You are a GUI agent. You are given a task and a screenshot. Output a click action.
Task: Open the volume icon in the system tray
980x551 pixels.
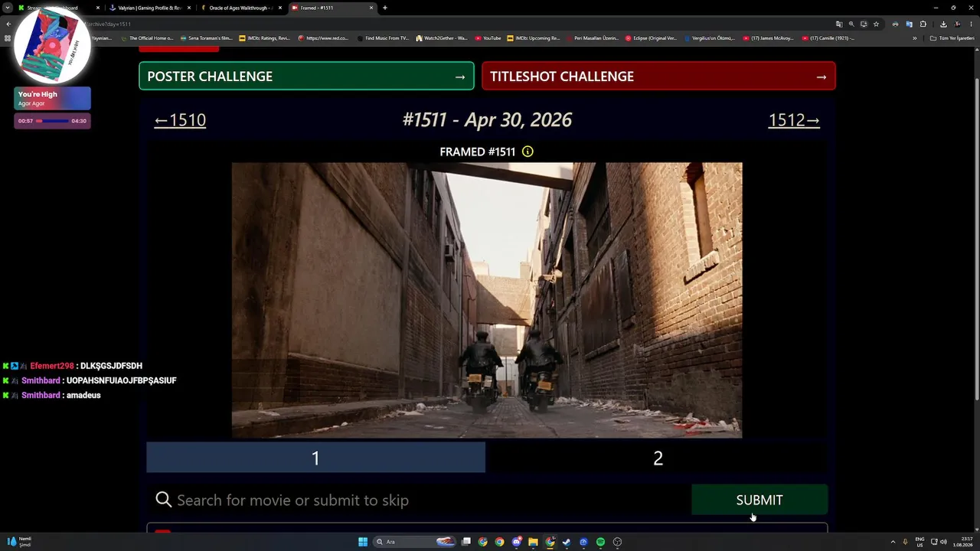942,542
